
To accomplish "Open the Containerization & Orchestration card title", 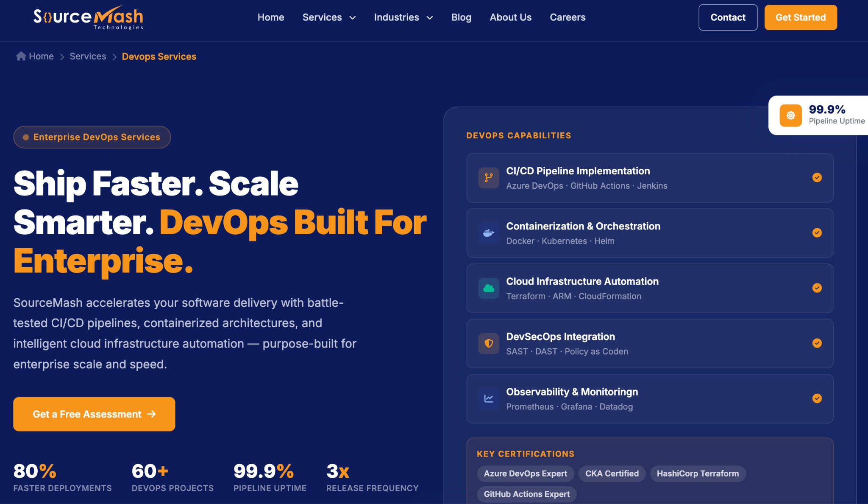I will coord(583,226).
